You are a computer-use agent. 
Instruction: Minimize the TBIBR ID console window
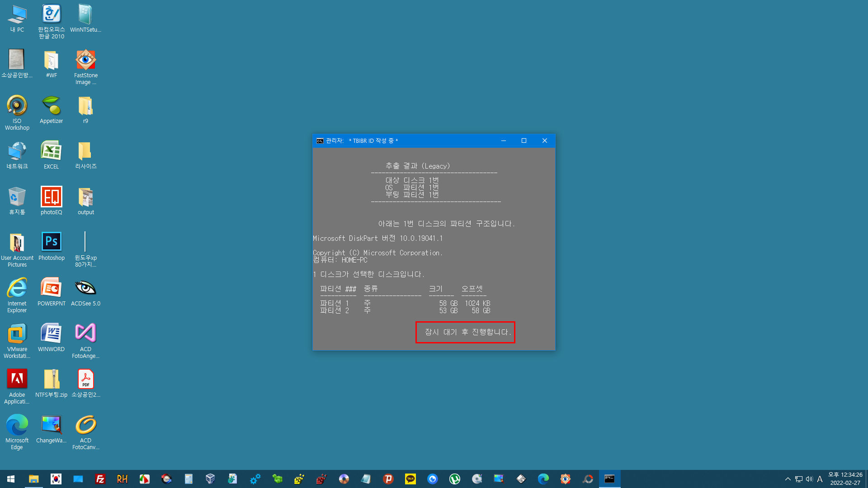click(503, 141)
